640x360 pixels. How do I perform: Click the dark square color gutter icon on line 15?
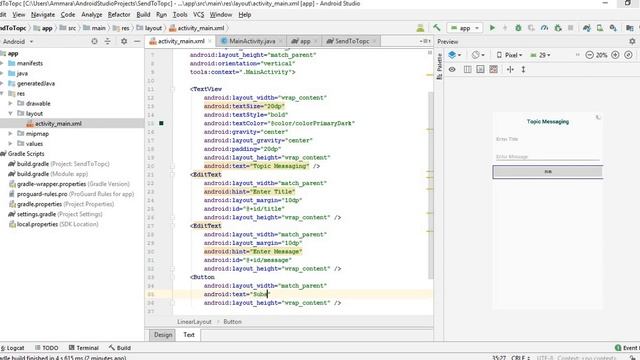(161, 123)
